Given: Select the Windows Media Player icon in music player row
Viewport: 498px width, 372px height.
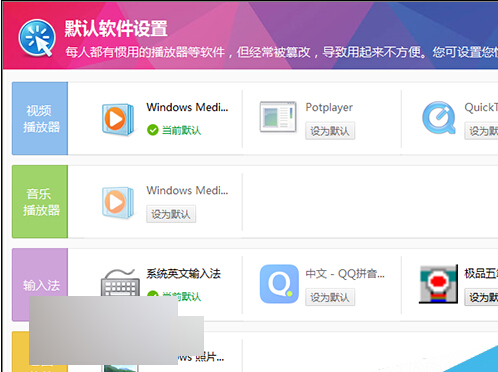Looking at the screenshot, I should pyautogui.click(x=118, y=202).
